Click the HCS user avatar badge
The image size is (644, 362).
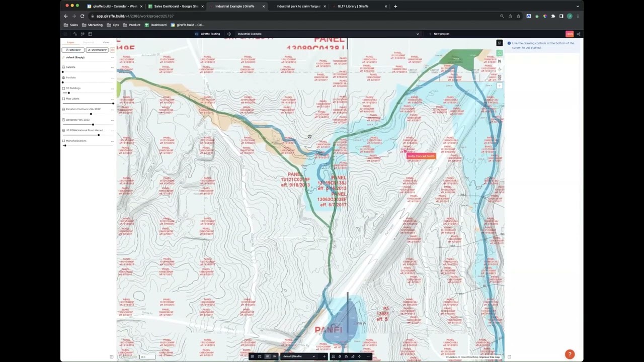pyautogui.click(x=570, y=34)
